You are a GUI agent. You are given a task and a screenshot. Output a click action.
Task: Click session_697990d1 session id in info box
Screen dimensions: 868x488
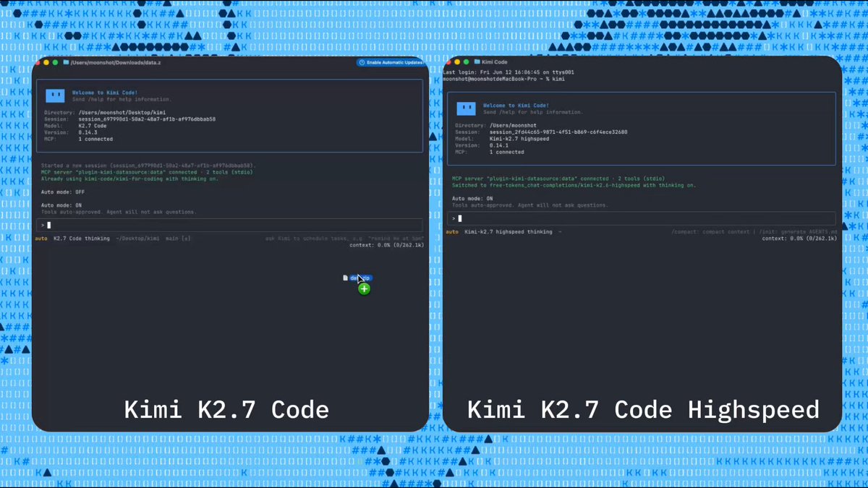pos(147,119)
